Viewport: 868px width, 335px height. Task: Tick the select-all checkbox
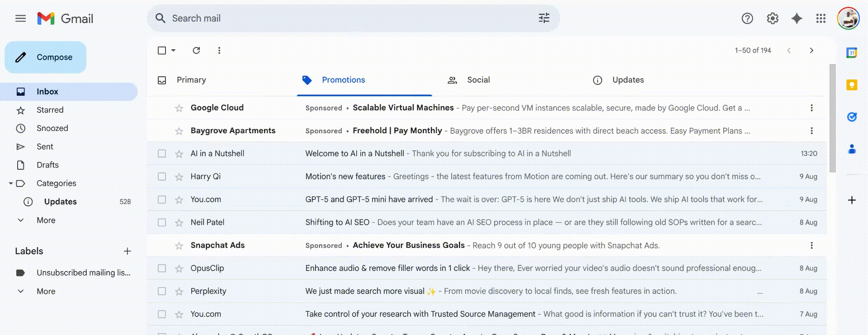[162, 51]
